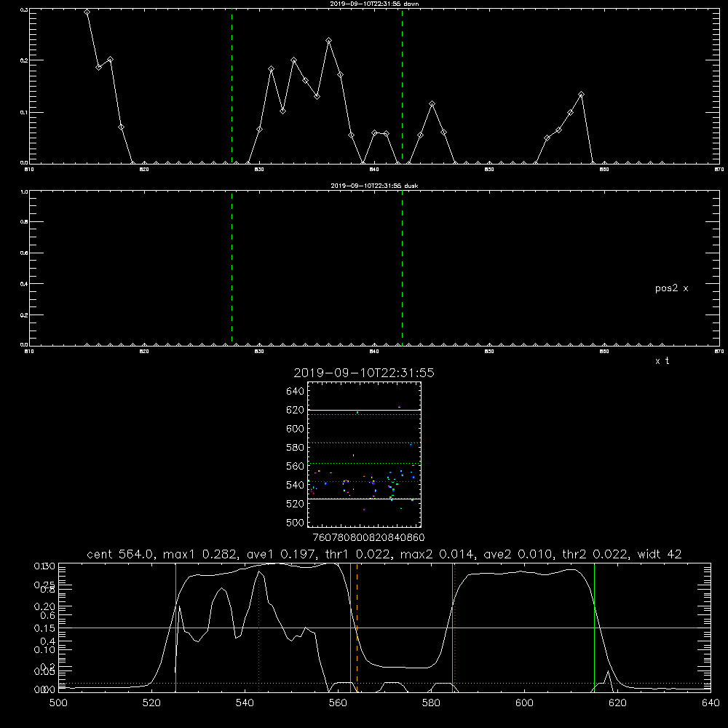The width and height of the screenshot is (728, 728).
Task: Click the 'max2 0.014' value in stats header
Action: (x=438, y=554)
